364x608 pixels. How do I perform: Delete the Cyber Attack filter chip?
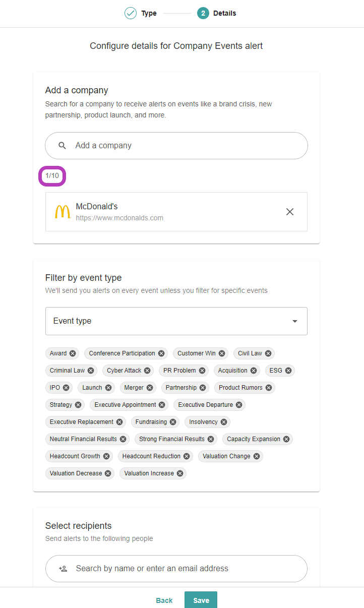[x=147, y=371]
